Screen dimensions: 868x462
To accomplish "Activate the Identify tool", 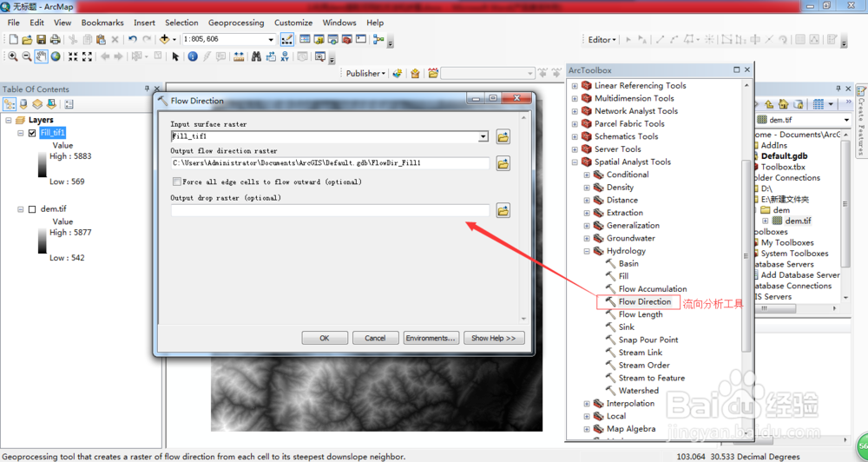I will (x=193, y=56).
